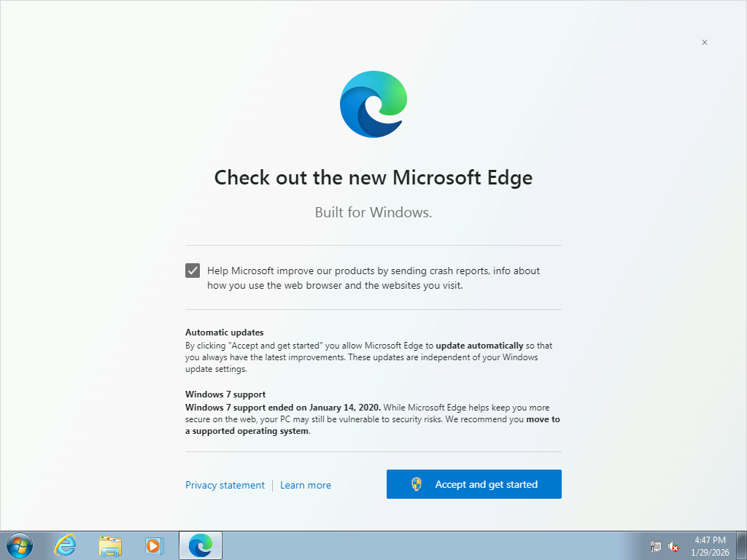Image resolution: width=747 pixels, height=560 pixels.
Task: Click the shield icon on Accept button
Action: (x=417, y=484)
